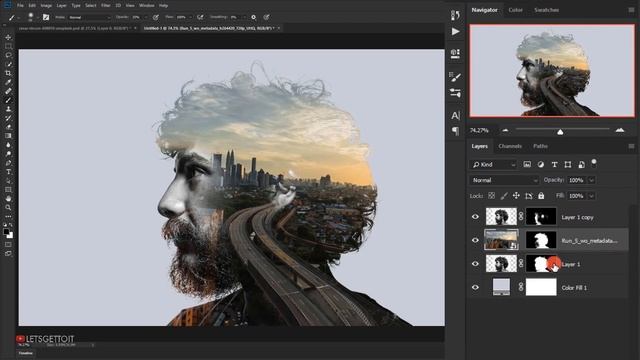Zoom in in Navigator with large mountains
The width and height of the screenshot is (640, 360).
pos(620,130)
